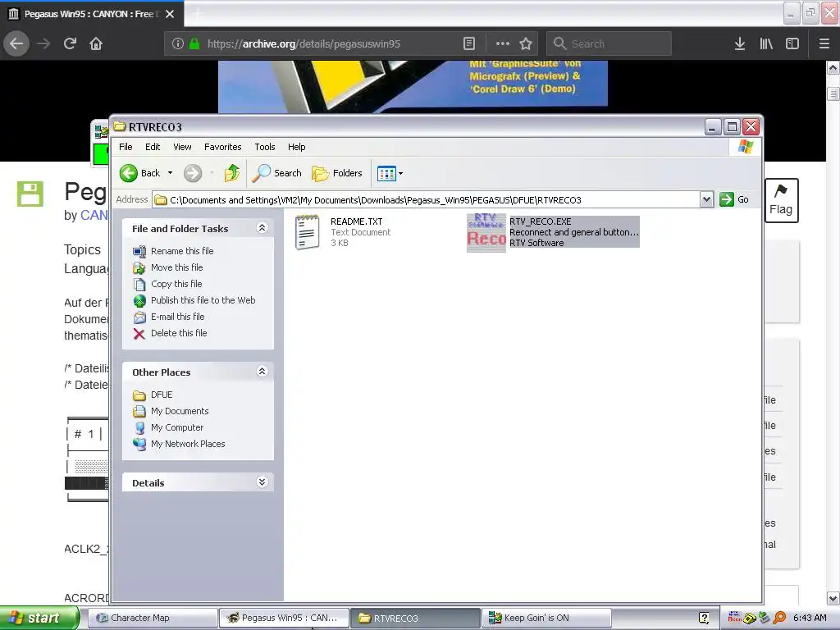840x630 pixels.
Task: Click the Firefox Search box
Action: [x=609, y=43]
